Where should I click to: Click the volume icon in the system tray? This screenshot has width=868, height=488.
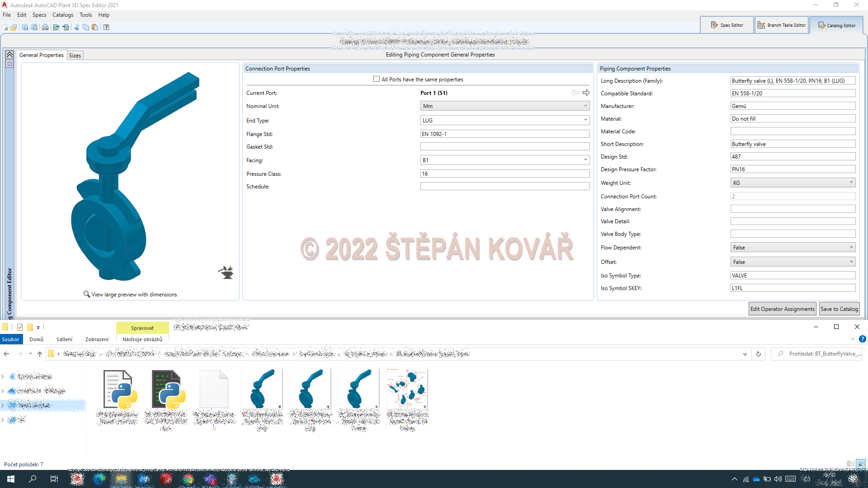point(778,479)
